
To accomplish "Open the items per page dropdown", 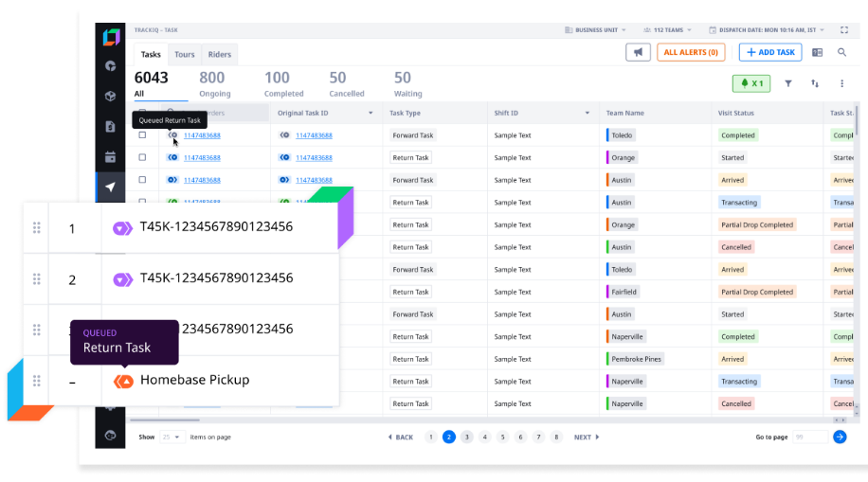I will pyautogui.click(x=171, y=437).
